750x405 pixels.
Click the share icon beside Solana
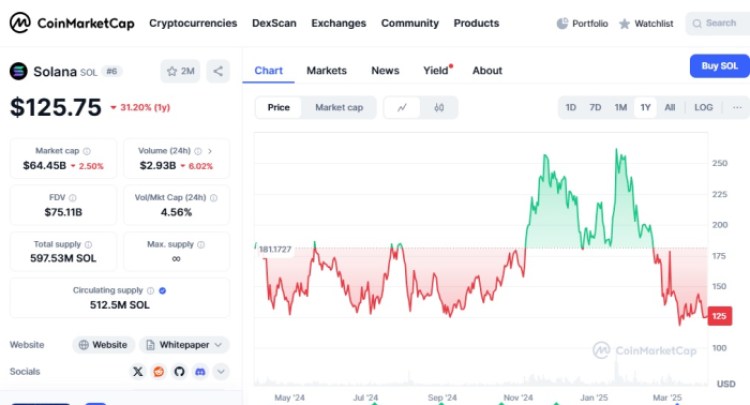(x=219, y=71)
